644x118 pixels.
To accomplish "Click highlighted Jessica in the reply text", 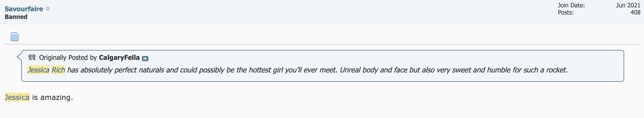I will pos(17,97).
